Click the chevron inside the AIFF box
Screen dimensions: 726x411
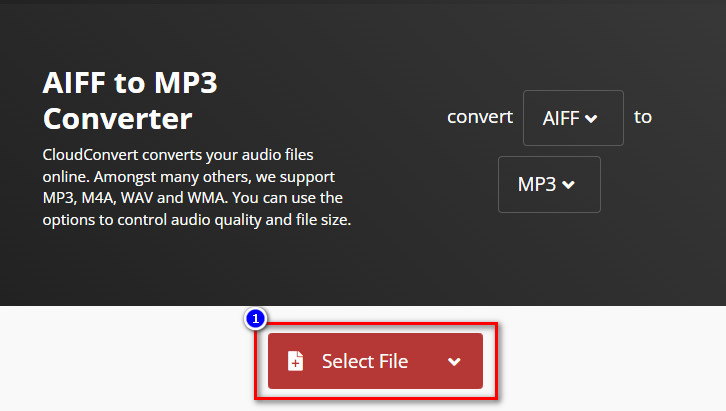(x=591, y=118)
